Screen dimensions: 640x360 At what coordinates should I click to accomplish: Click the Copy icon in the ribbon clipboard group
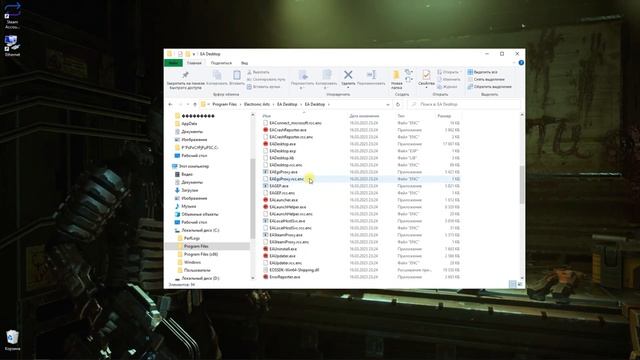[x=217, y=75]
